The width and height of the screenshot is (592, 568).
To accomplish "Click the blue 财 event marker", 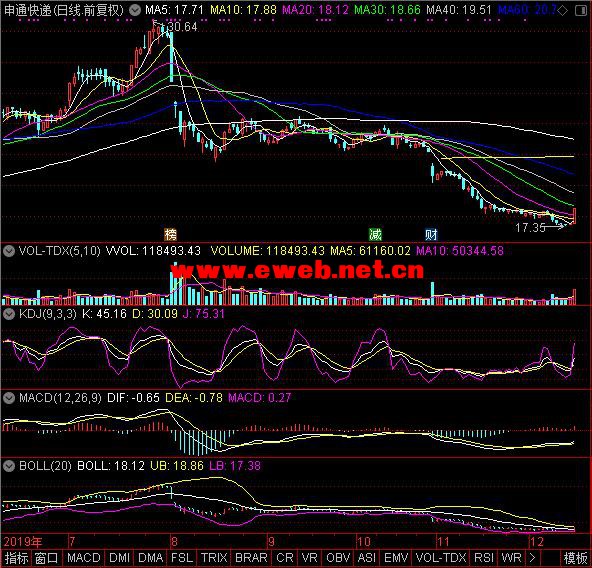I will click(431, 235).
